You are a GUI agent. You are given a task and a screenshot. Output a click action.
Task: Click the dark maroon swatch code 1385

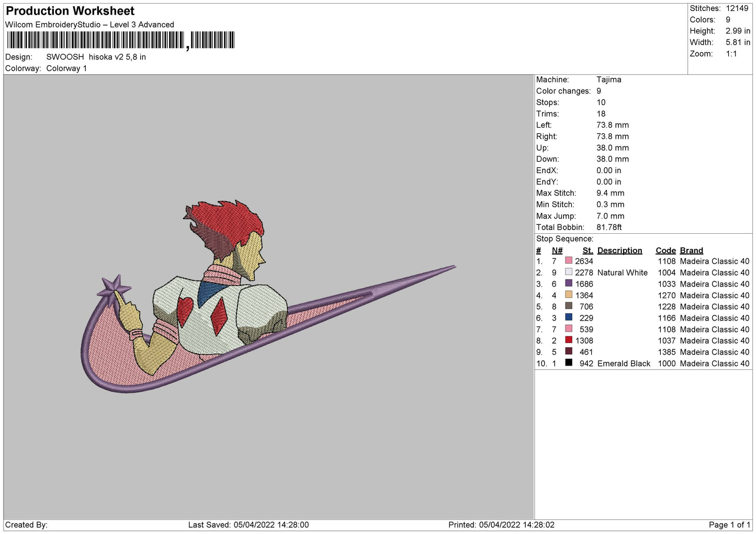tap(569, 351)
